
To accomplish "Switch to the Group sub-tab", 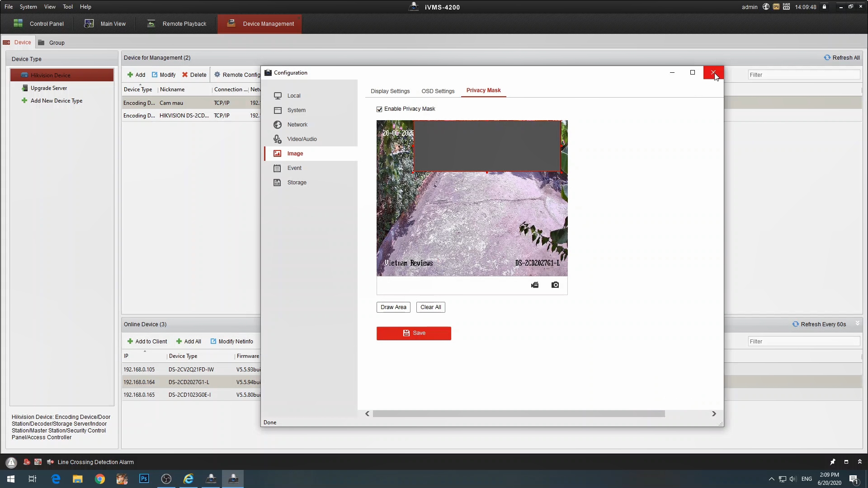I will tap(52, 43).
